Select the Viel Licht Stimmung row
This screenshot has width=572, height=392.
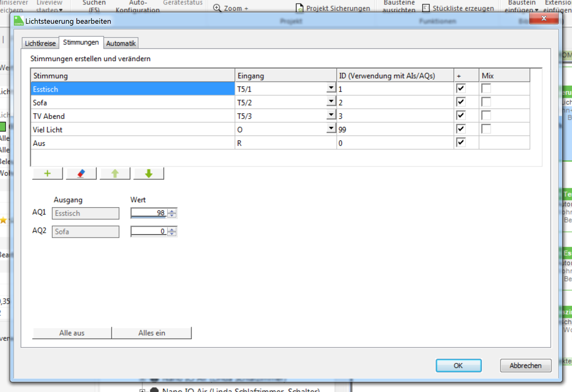tap(133, 130)
